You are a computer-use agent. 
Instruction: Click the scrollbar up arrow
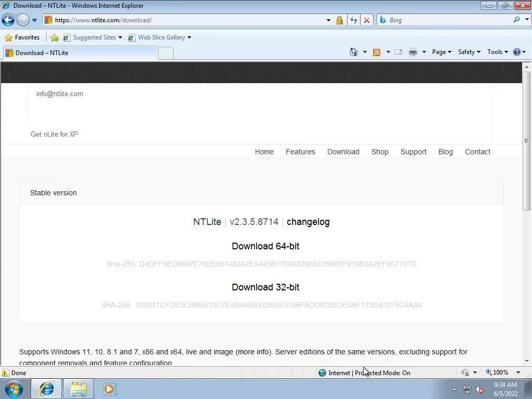pyautogui.click(x=527, y=67)
